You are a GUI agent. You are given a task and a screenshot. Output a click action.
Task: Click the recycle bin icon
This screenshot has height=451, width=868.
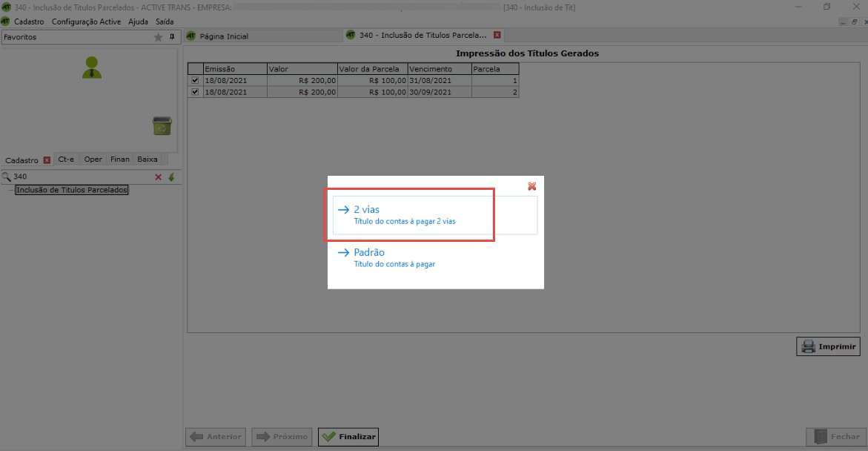pyautogui.click(x=162, y=126)
